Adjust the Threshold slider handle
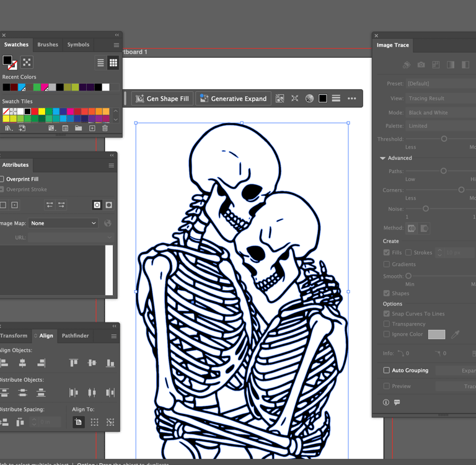The image size is (476, 465). 444,139
